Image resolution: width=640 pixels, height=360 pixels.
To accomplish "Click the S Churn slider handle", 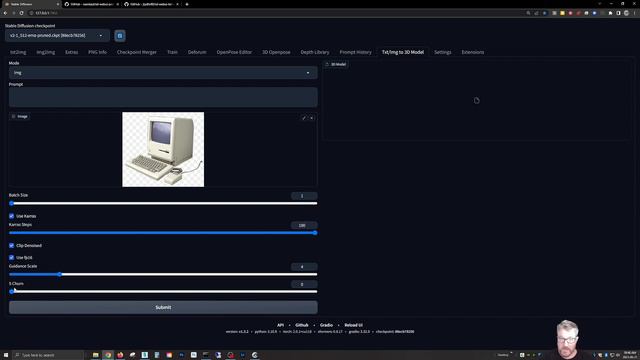I will tap(12, 291).
